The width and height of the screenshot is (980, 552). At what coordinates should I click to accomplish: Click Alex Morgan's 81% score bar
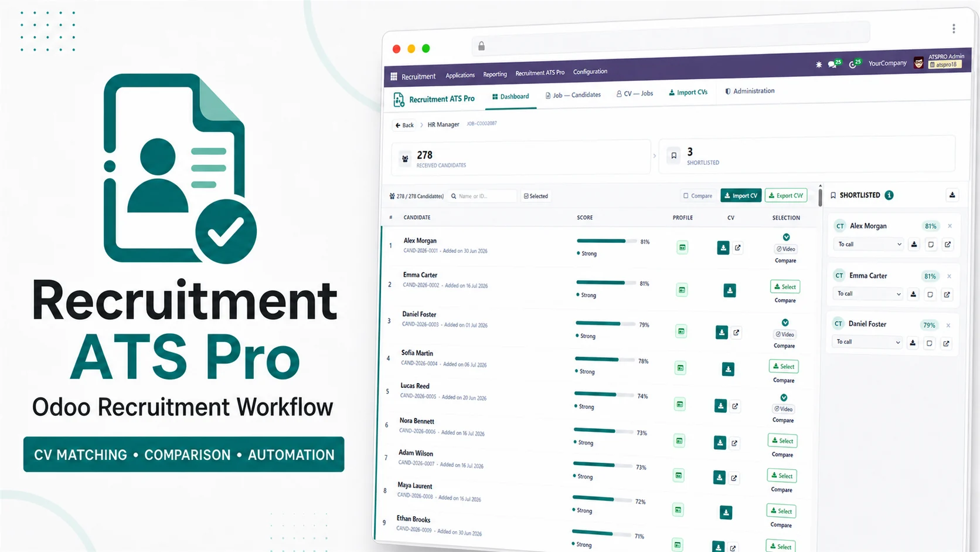607,241
